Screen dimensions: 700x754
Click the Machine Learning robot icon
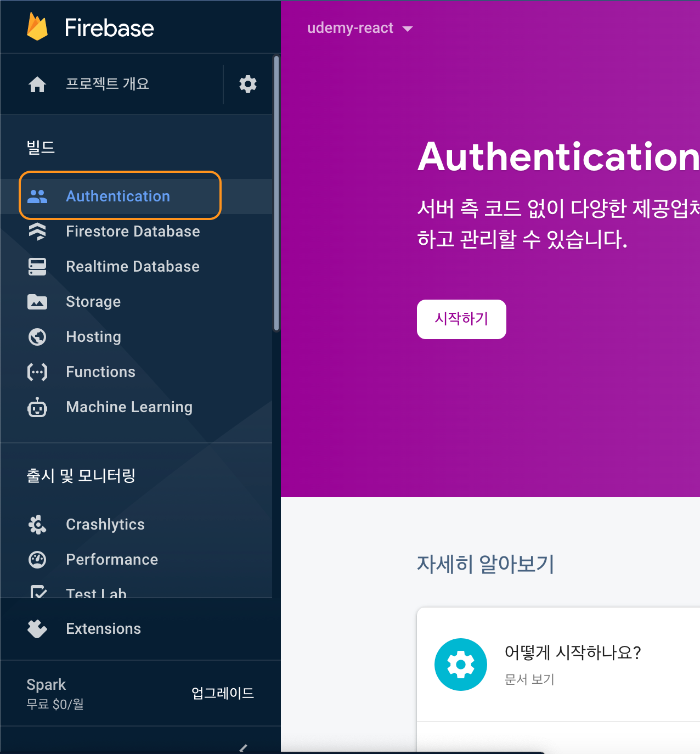[37, 407]
